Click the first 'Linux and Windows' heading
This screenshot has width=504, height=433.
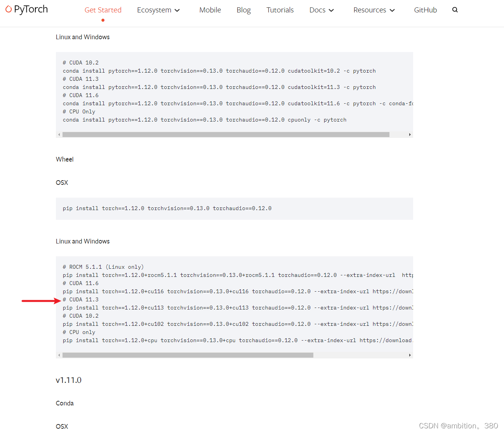pyautogui.click(x=83, y=37)
